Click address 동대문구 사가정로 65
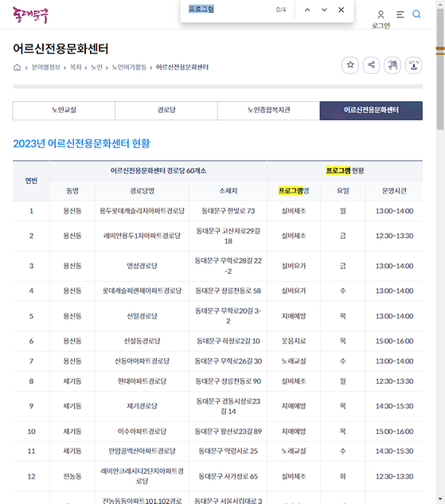Screen dimensions: 445x504 tap(228, 476)
